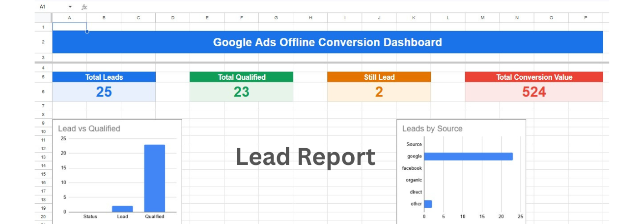The width and height of the screenshot is (644, 224).
Task: Select row 8 header
Action: click(x=43, y=114)
